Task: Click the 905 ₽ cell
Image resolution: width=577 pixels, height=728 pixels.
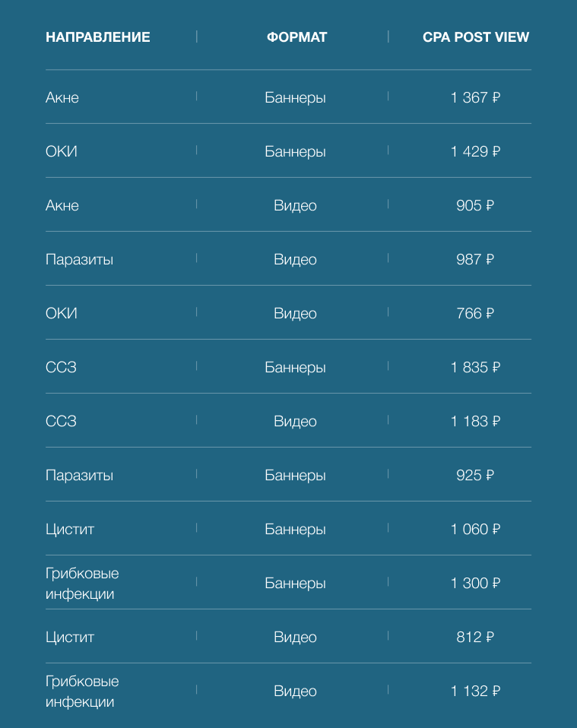Action: point(475,205)
